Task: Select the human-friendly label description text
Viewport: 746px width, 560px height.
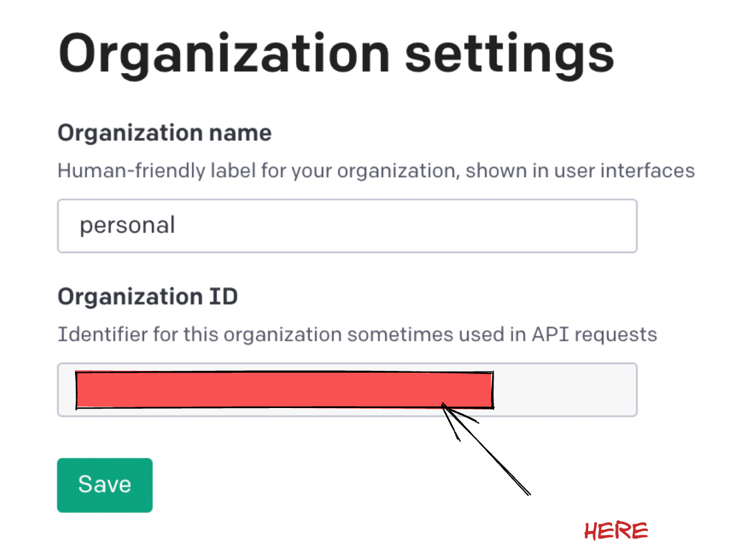Action: tap(376, 170)
